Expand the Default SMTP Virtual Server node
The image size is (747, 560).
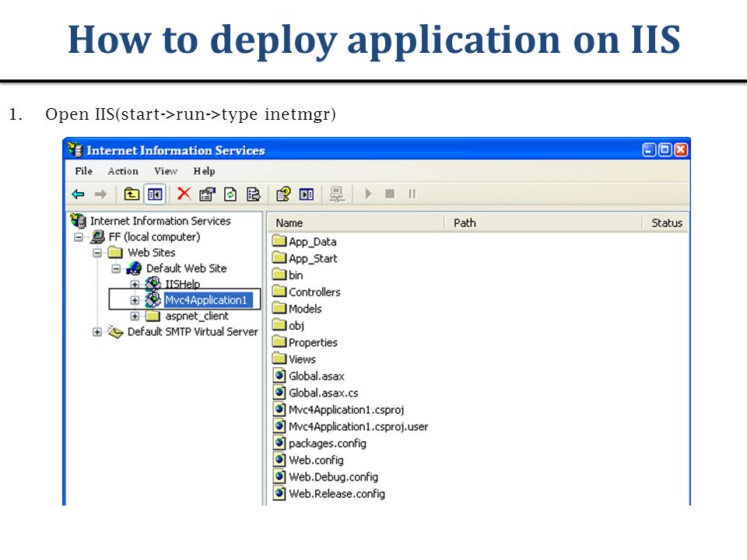click(97, 332)
